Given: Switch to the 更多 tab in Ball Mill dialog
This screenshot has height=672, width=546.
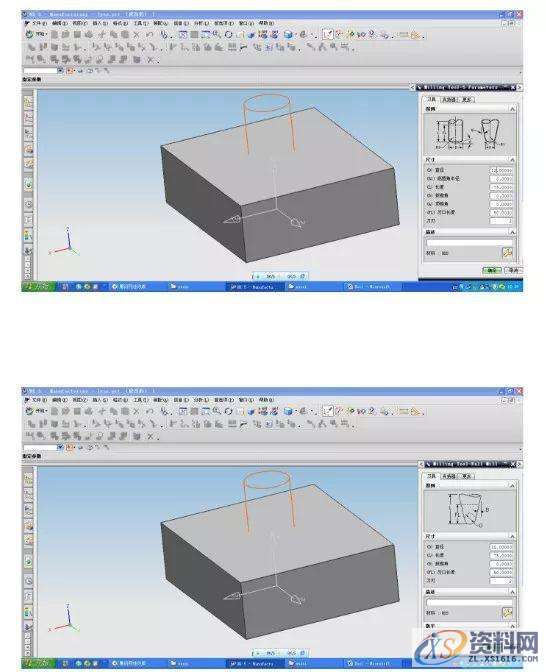Looking at the screenshot, I should pyautogui.click(x=466, y=476).
